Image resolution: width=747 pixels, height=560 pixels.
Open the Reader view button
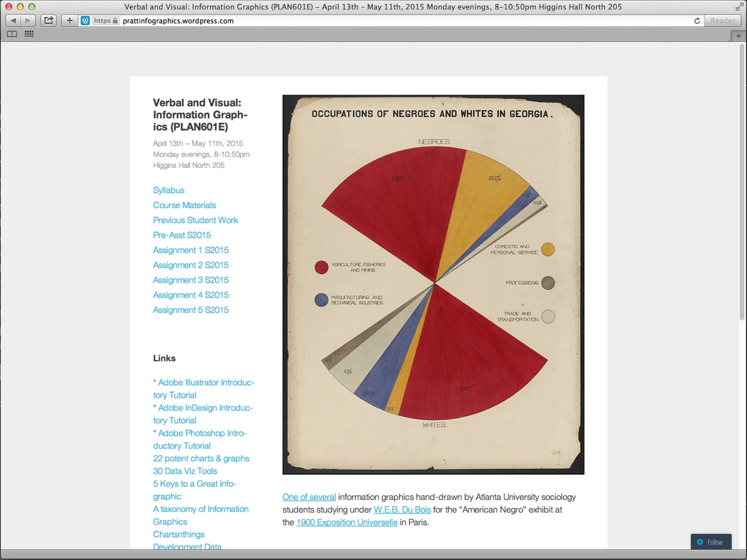(722, 21)
